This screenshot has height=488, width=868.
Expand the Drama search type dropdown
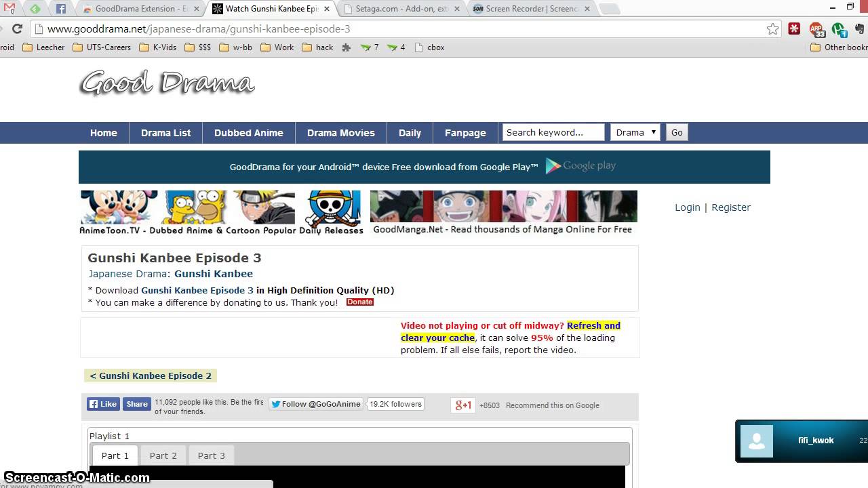point(635,132)
